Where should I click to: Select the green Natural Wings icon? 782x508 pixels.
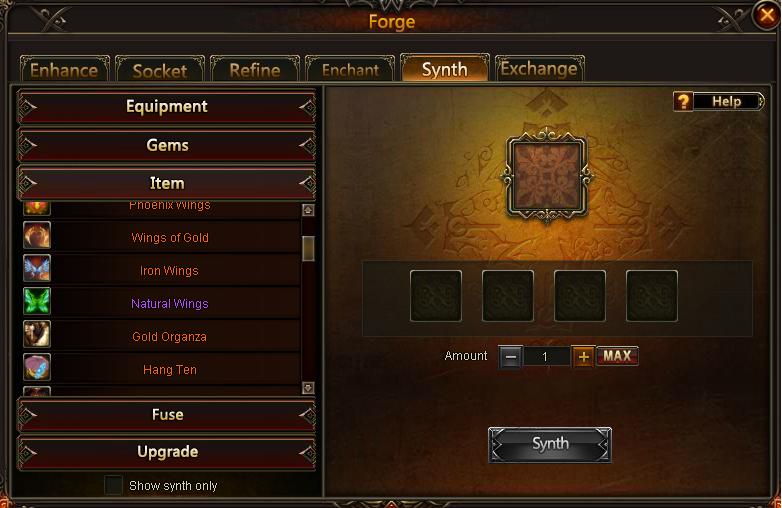coord(37,301)
